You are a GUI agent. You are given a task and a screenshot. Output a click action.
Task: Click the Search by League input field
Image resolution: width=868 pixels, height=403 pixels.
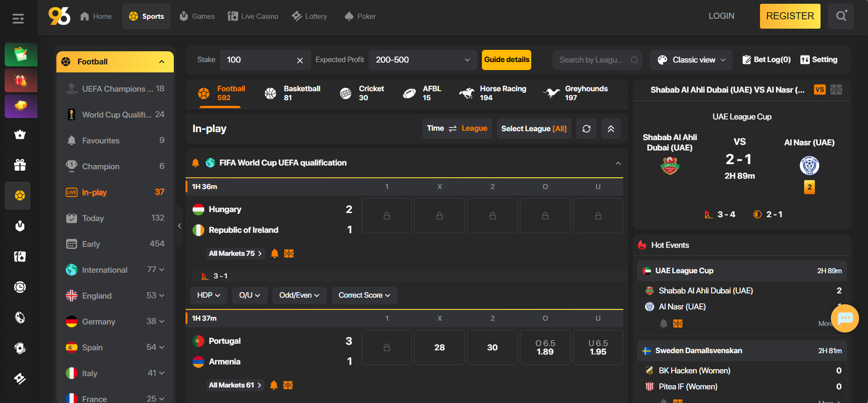(592, 60)
